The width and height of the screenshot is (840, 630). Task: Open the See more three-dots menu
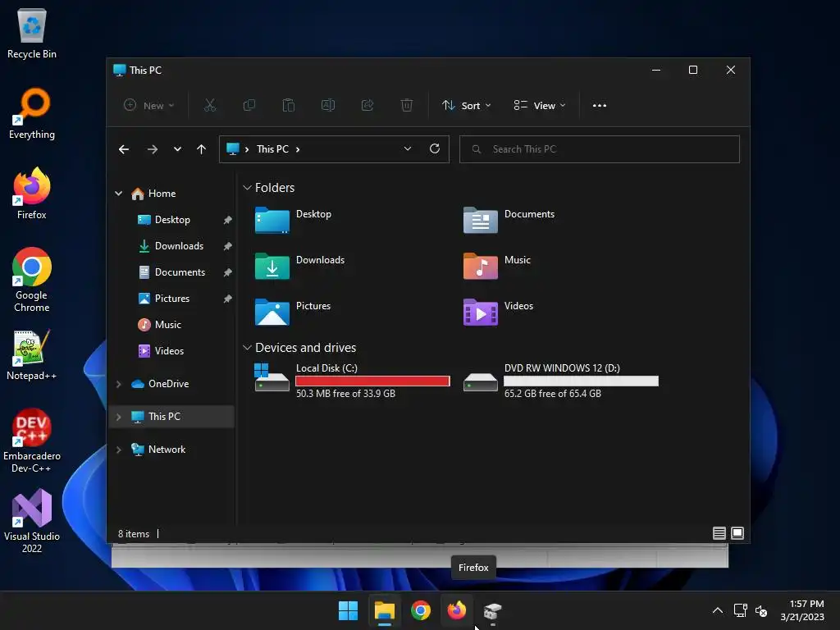click(600, 106)
